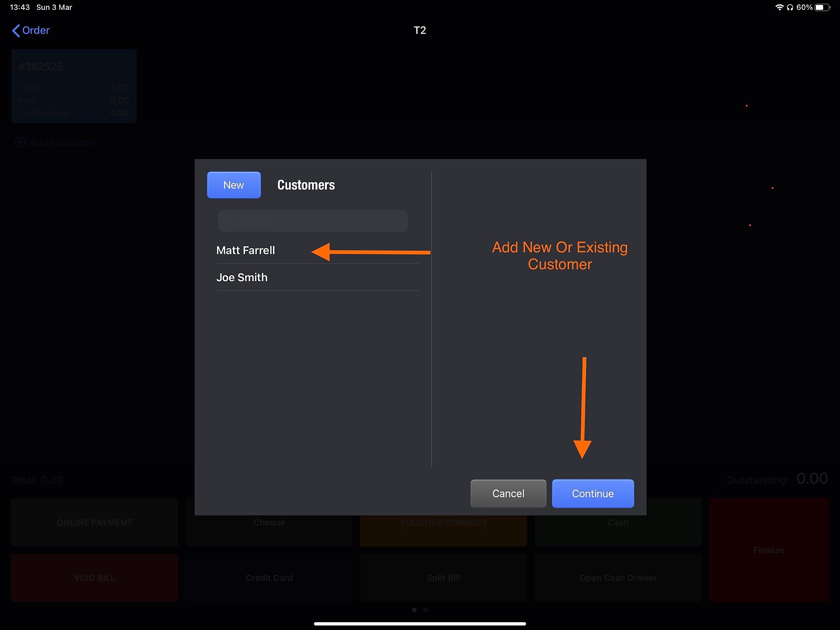Viewport: 840px width, 630px height.
Task: Select Credit Card payment option
Action: (x=269, y=578)
